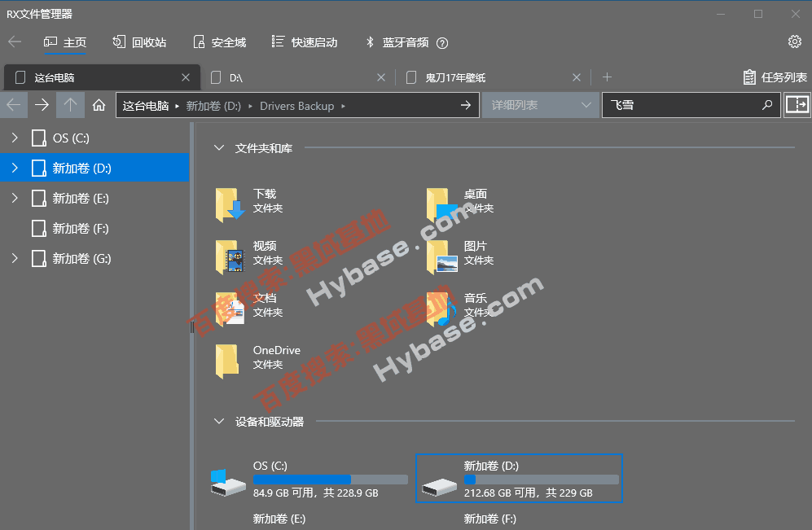
Task: Open the settings gear icon
Action: [794, 42]
